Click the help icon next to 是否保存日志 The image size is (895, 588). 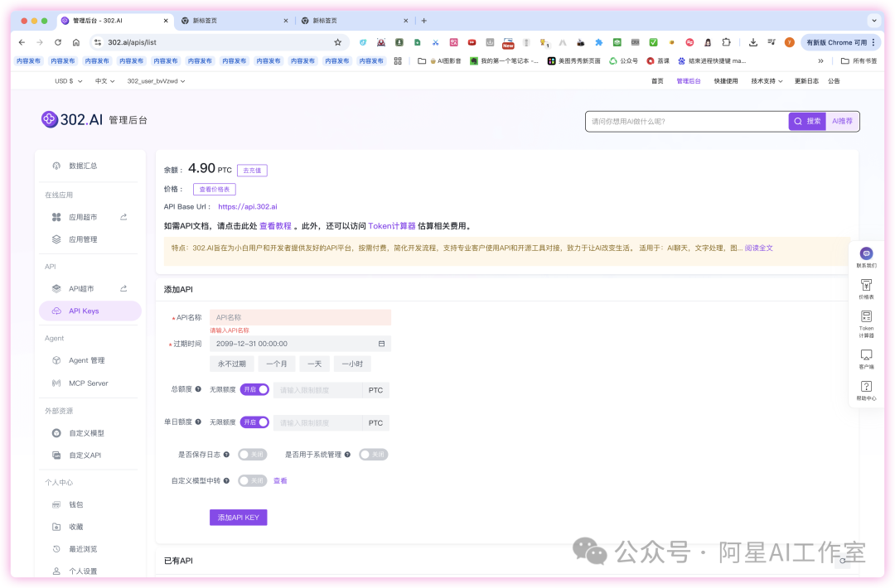point(226,455)
